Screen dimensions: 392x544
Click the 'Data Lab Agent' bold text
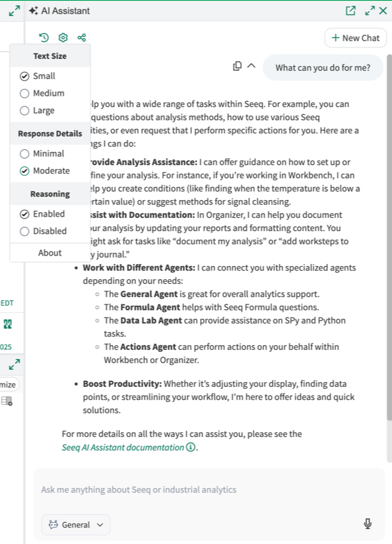click(x=151, y=321)
